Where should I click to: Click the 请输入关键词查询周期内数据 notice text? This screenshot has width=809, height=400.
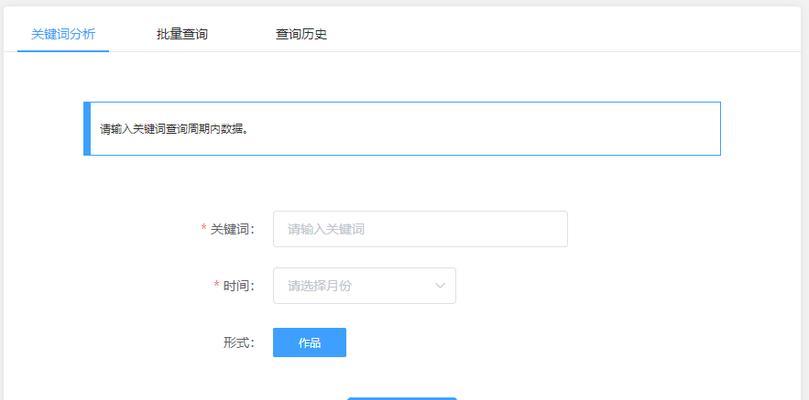tap(174, 129)
